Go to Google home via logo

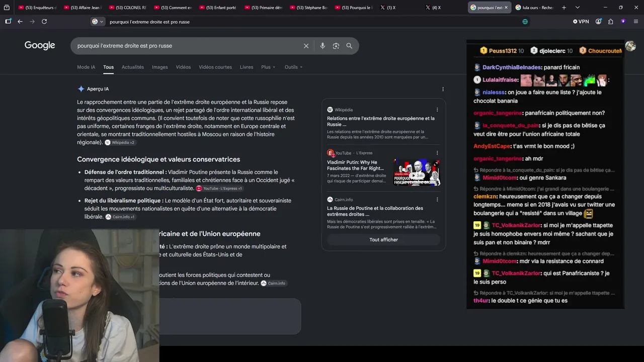point(40,46)
